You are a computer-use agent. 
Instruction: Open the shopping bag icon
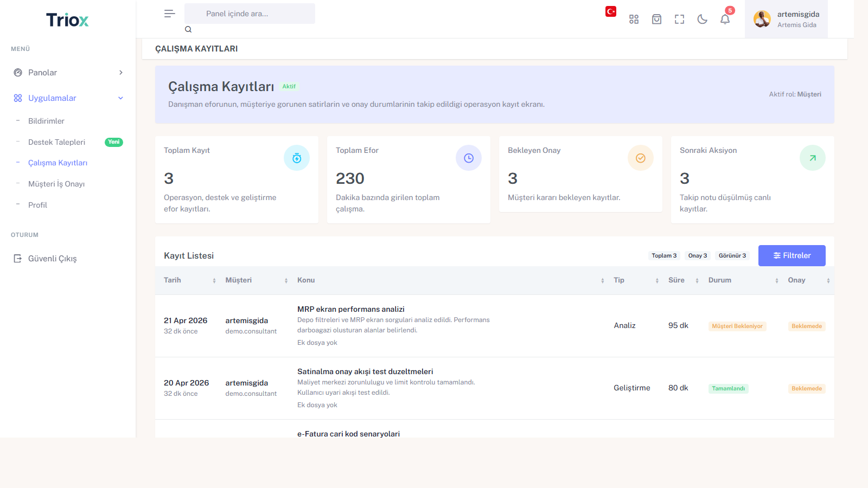coord(656,20)
